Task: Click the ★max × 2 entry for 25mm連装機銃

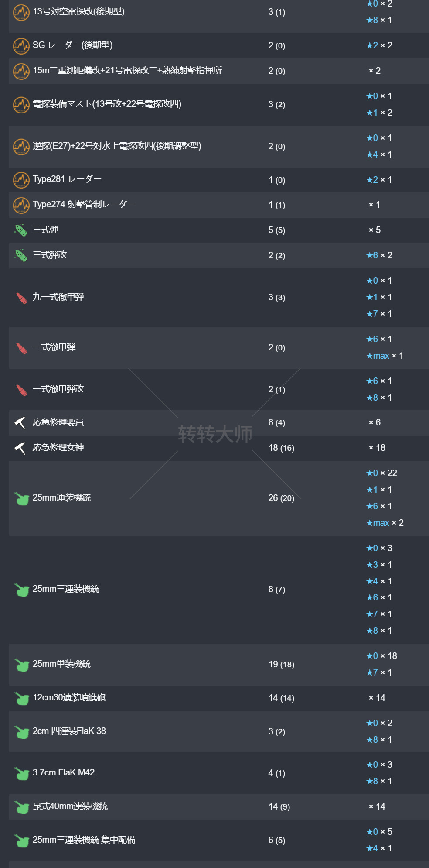Action: [385, 523]
